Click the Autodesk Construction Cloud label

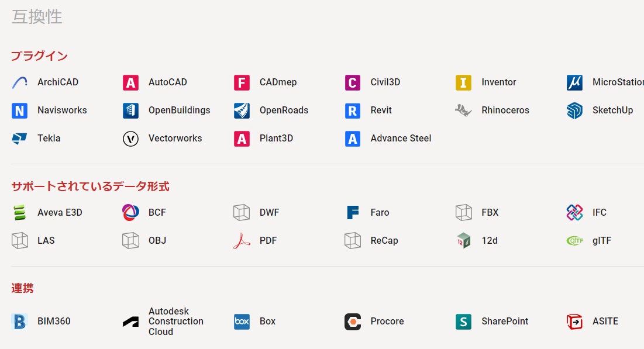175,322
